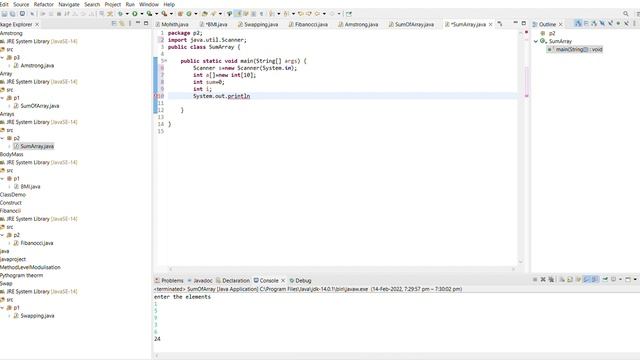This screenshot has width=640, height=360.
Task: Select main(String[]) : void in Outline
Action: point(574,49)
